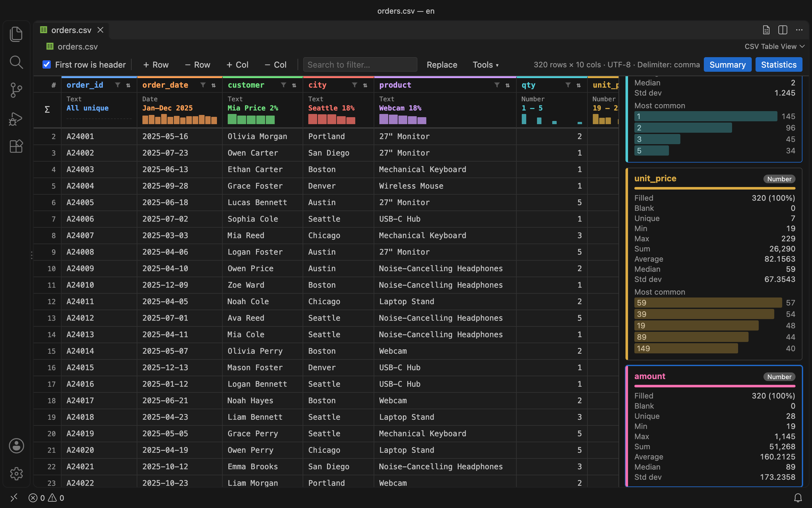Select the orders.csv editor tab

pyautogui.click(x=71, y=30)
